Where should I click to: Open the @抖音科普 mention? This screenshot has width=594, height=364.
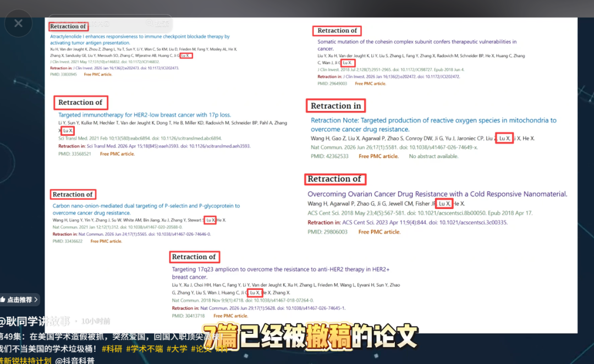coord(75,360)
